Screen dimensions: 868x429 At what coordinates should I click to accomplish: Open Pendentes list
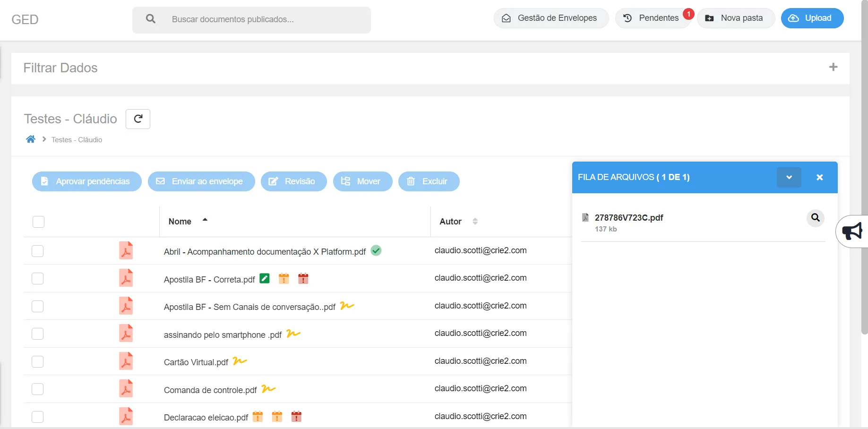[653, 18]
